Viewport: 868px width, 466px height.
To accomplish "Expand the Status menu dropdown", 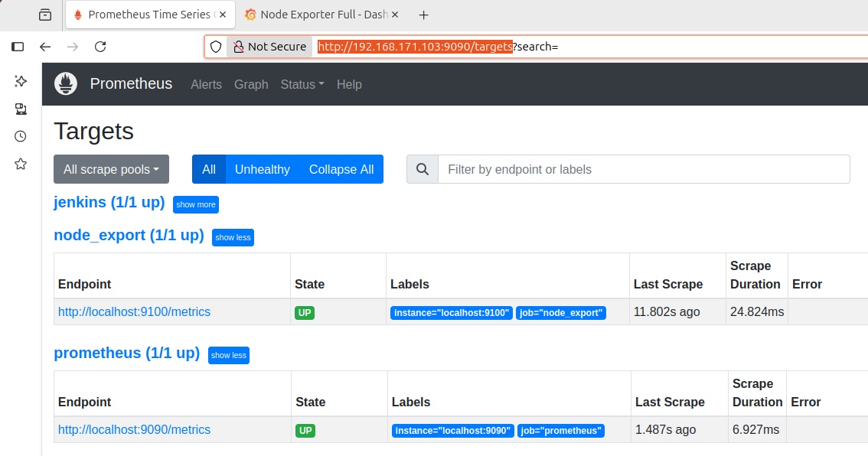I will point(302,84).
